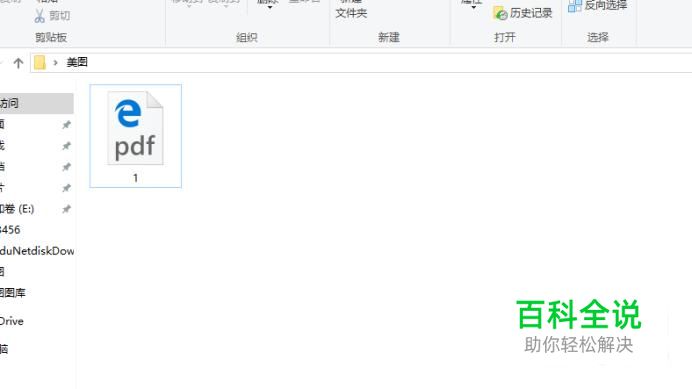Open duNetdiskDow folder in sidebar

[37, 251]
